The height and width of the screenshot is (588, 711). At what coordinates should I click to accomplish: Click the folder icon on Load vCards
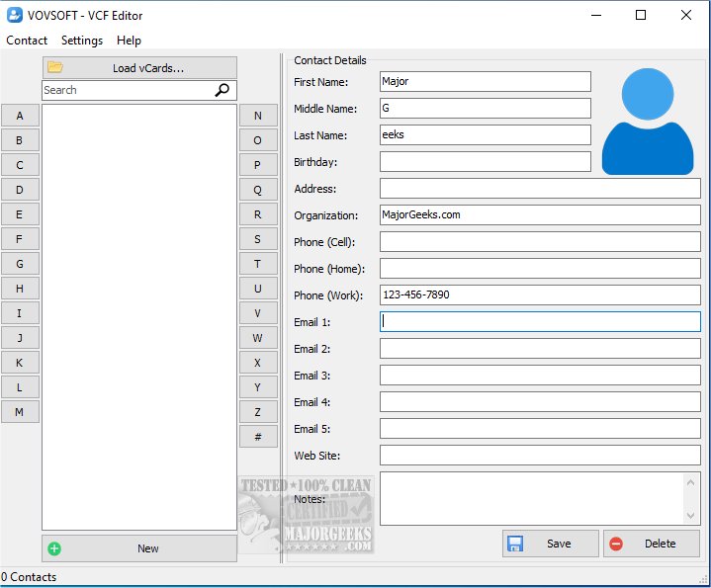[x=55, y=67]
